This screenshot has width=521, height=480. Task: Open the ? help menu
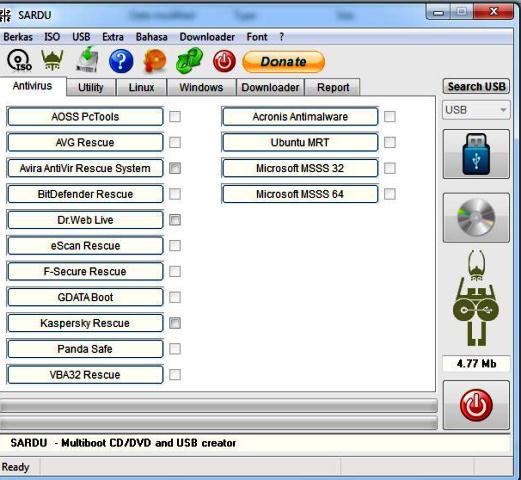click(282, 37)
